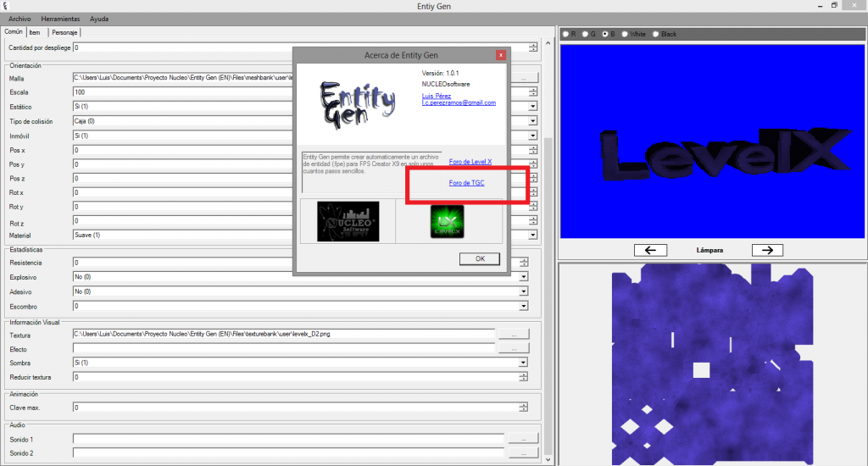Browse for the Sonido 1 file
The height and width of the screenshot is (466, 868).
pyautogui.click(x=522, y=439)
